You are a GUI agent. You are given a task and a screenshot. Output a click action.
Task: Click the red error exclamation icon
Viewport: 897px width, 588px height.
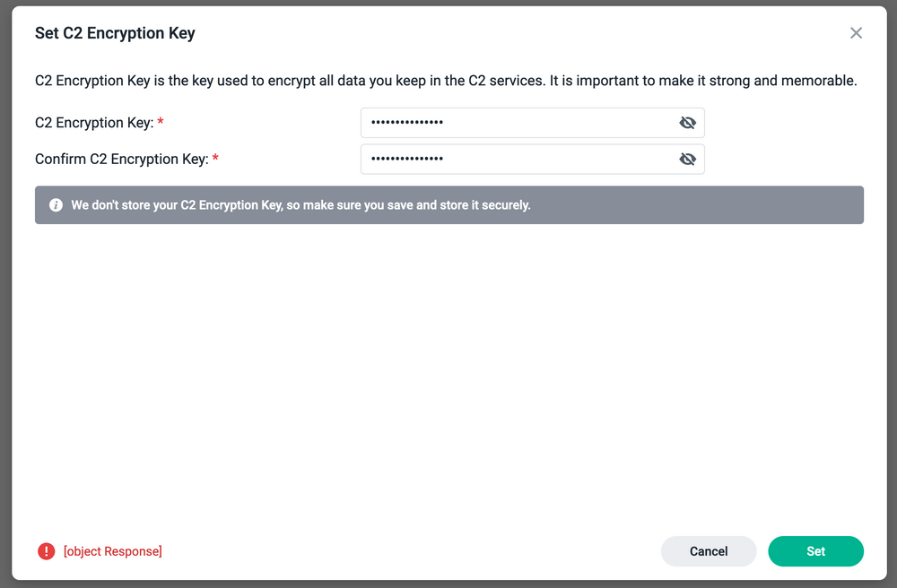click(47, 551)
